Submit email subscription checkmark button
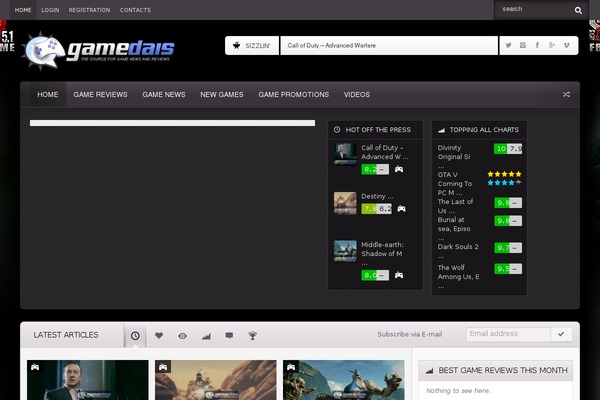This screenshot has width=600, height=400. [561, 334]
